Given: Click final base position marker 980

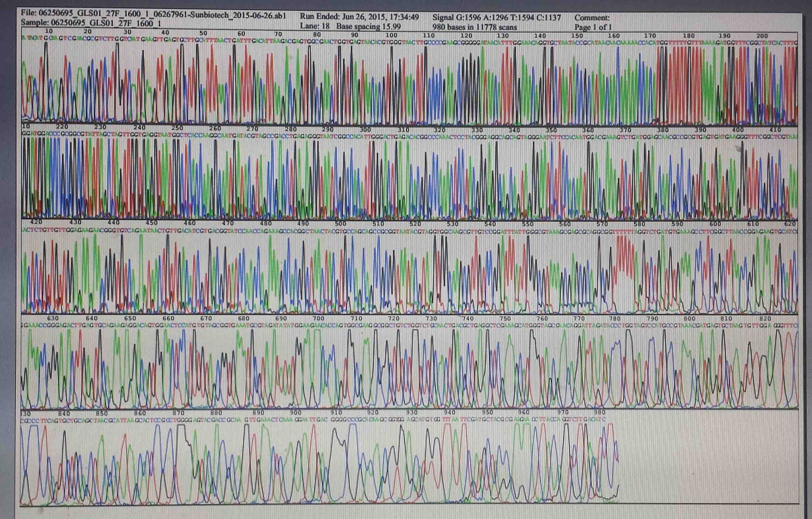Looking at the screenshot, I should coord(600,412).
